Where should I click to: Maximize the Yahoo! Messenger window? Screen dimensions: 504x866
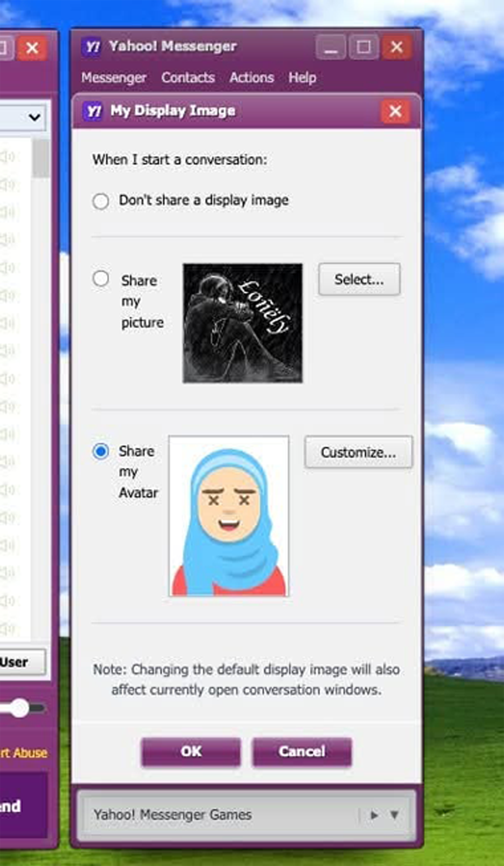pos(363,47)
